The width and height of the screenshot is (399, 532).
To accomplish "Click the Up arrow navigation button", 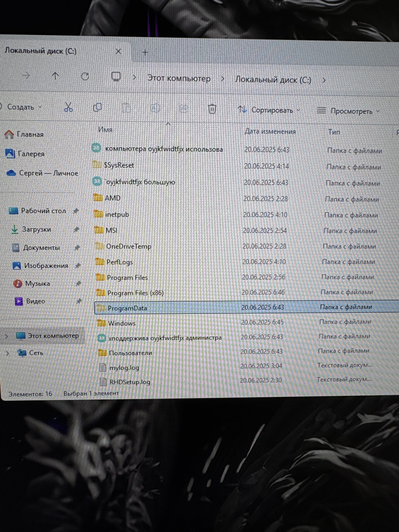I will click(55, 76).
